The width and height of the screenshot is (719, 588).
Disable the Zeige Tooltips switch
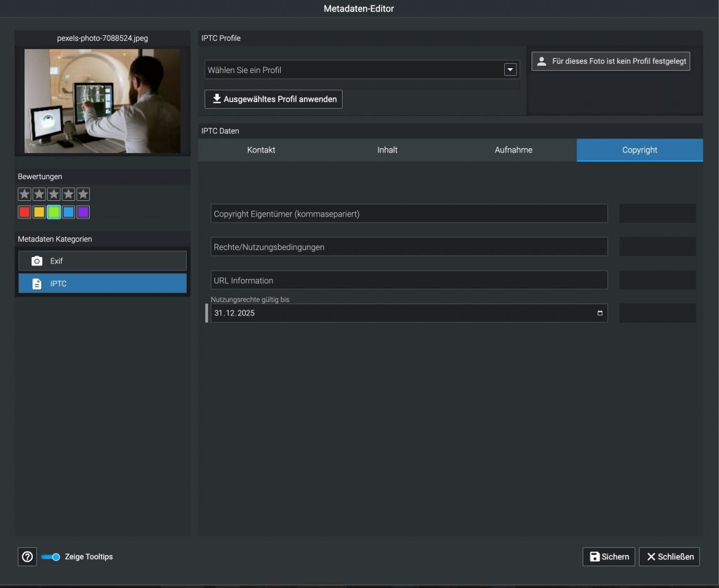(50, 556)
